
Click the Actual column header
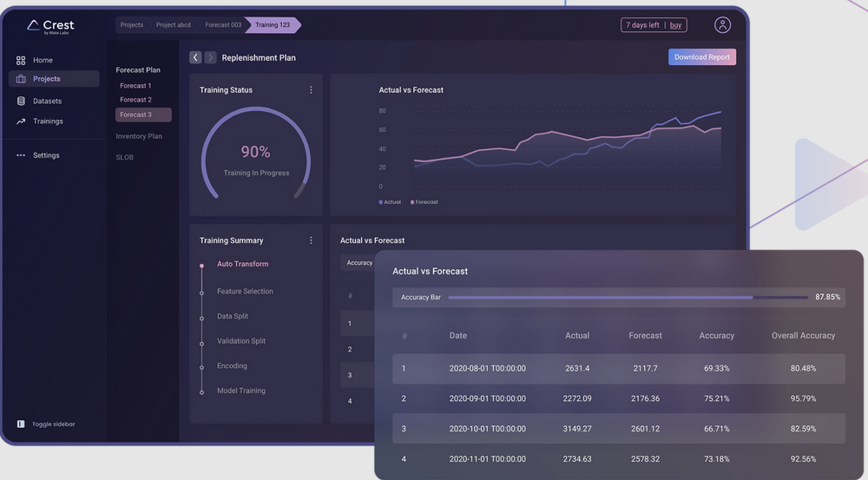[x=577, y=336]
